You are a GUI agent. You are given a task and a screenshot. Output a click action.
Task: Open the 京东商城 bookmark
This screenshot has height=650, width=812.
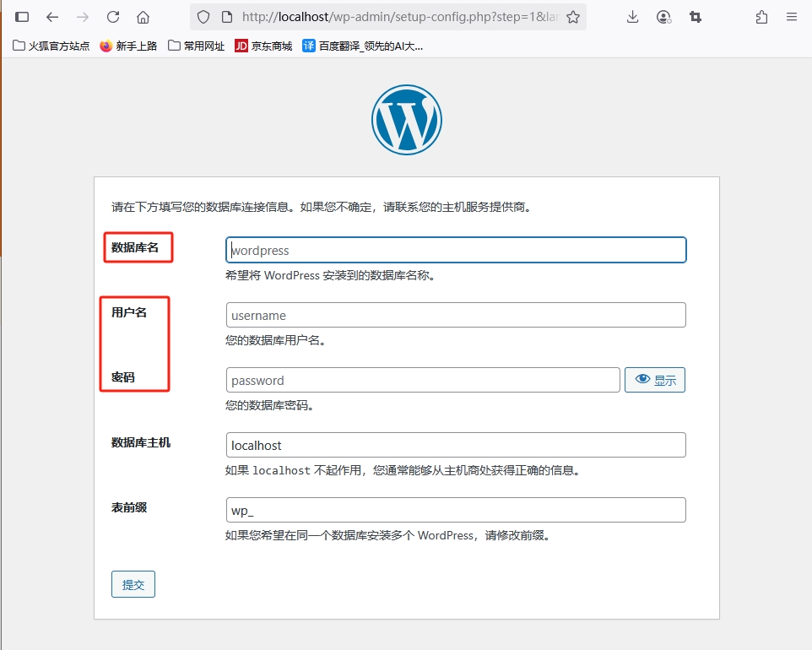pos(263,46)
